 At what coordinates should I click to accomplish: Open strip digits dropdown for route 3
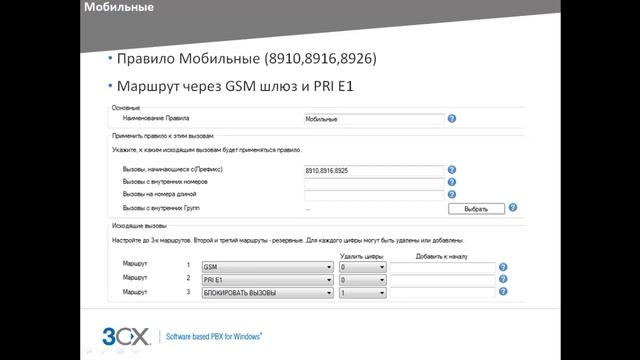(x=362, y=293)
